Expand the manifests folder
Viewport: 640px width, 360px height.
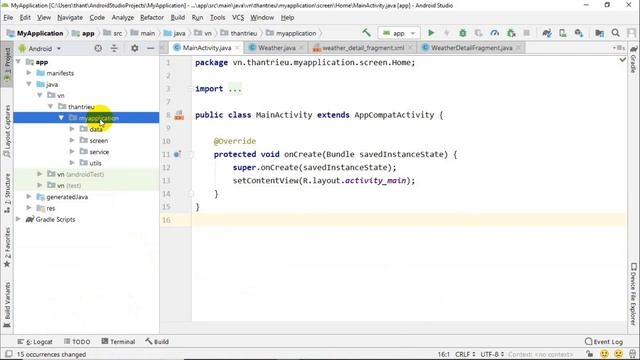click(x=29, y=73)
